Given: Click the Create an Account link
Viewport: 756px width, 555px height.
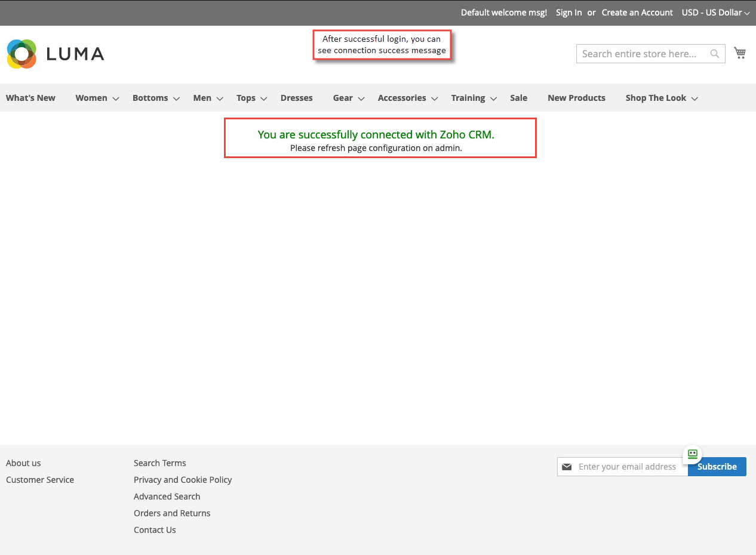Looking at the screenshot, I should coord(637,13).
